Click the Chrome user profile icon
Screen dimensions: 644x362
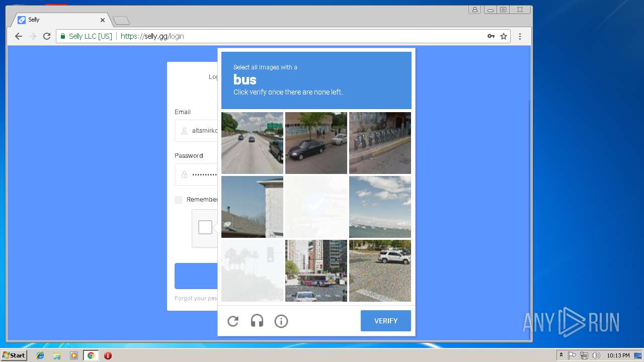point(474,10)
